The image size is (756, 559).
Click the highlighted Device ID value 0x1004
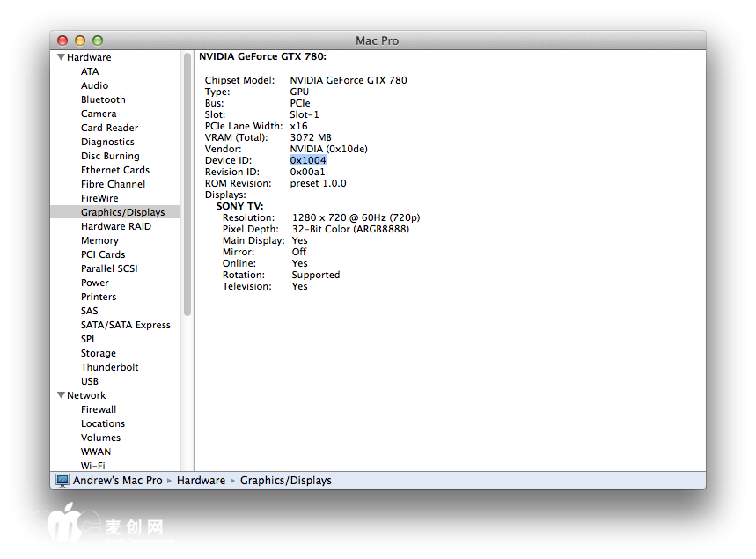point(308,160)
